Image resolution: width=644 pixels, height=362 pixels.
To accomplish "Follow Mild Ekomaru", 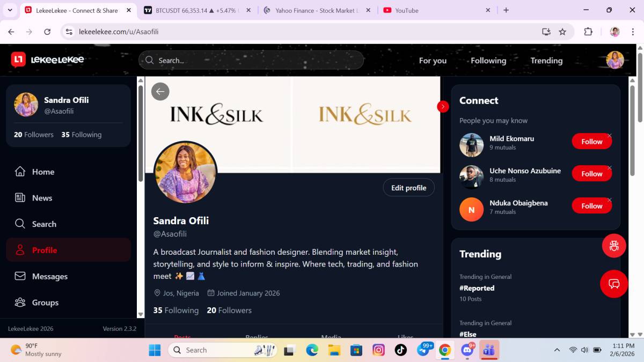I will (x=591, y=142).
